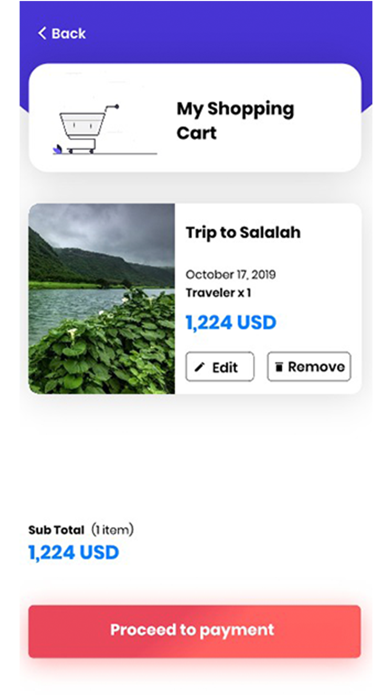The width and height of the screenshot is (392, 696).
Task: Click the blue subtotal amount 1,224 USD
Action: (x=74, y=553)
